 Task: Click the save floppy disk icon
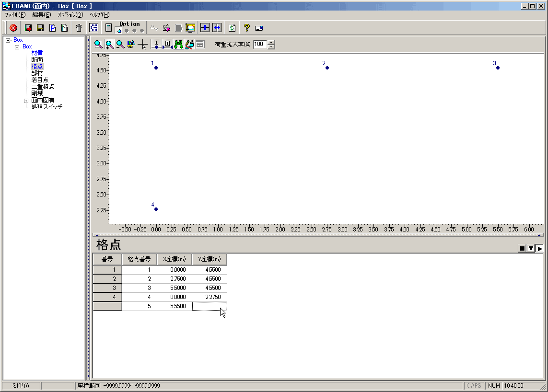pos(40,28)
